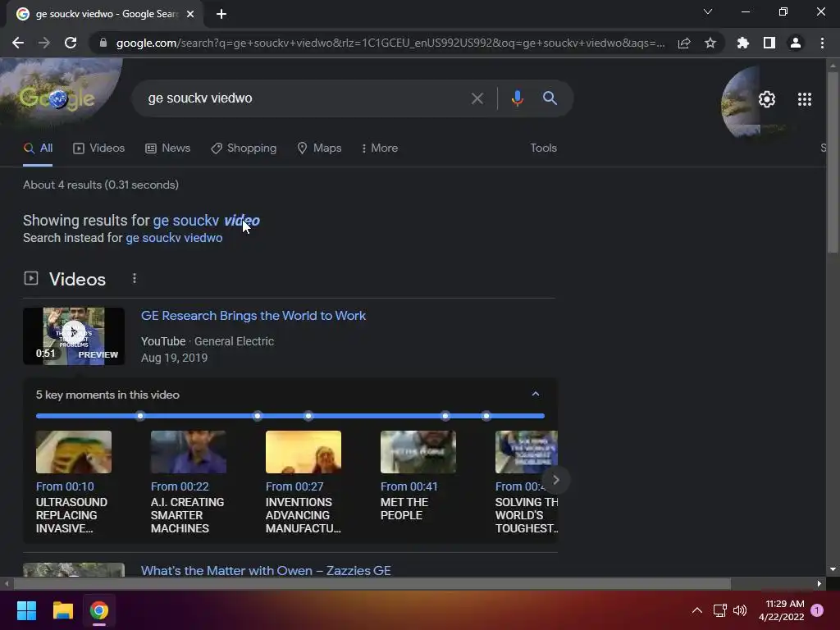840x630 pixels.
Task: Open the Chrome profile icon
Action: coord(796,43)
